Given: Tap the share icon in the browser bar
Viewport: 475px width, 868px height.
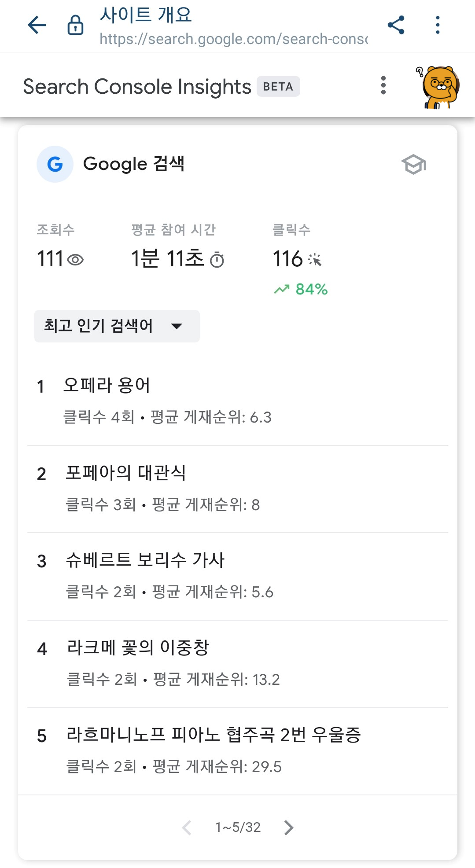Looking at the screenshot, I should click(397, 25).
